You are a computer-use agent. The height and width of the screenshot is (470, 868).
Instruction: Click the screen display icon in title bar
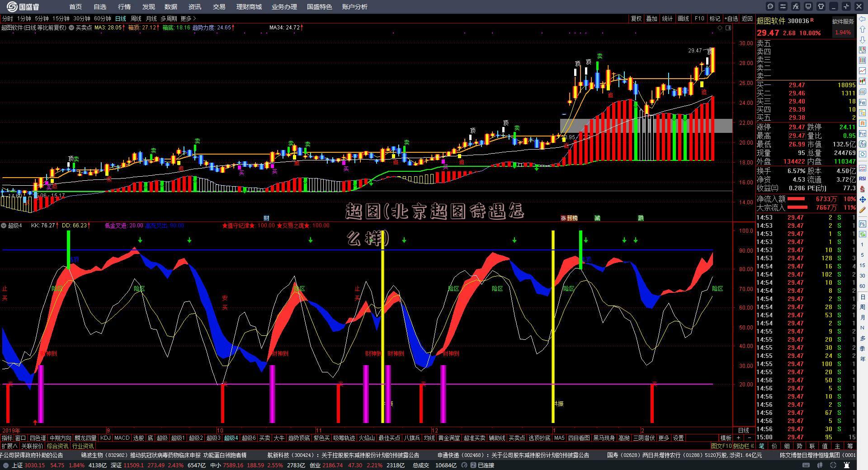pos(808,6)
